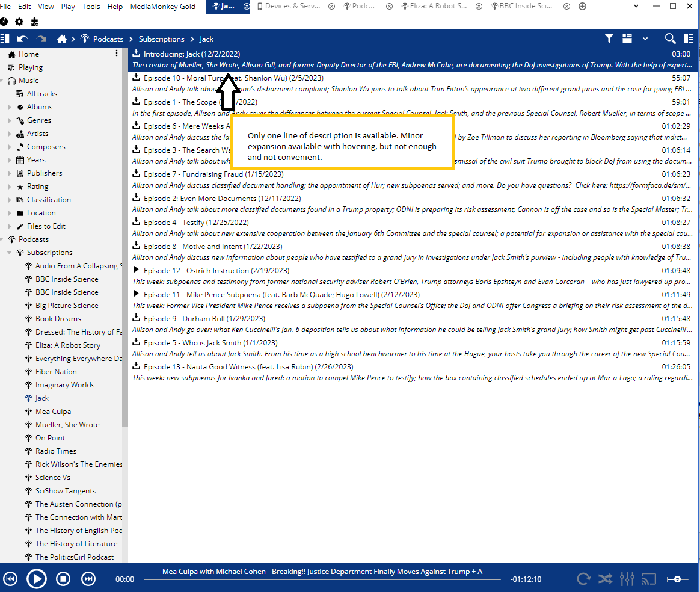Select Episode 5 - Who is Jack Smith row
Screen dimensions: 700x592
(413, 348)
